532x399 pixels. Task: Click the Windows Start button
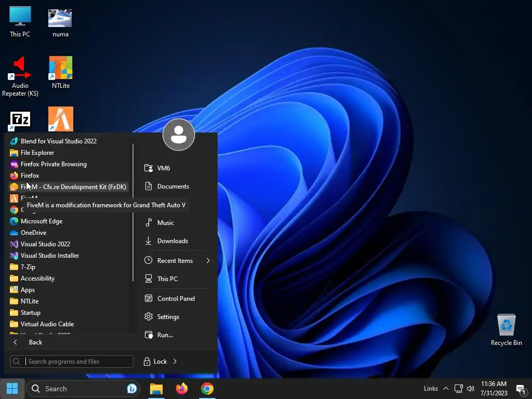click(x=12, y=389)
